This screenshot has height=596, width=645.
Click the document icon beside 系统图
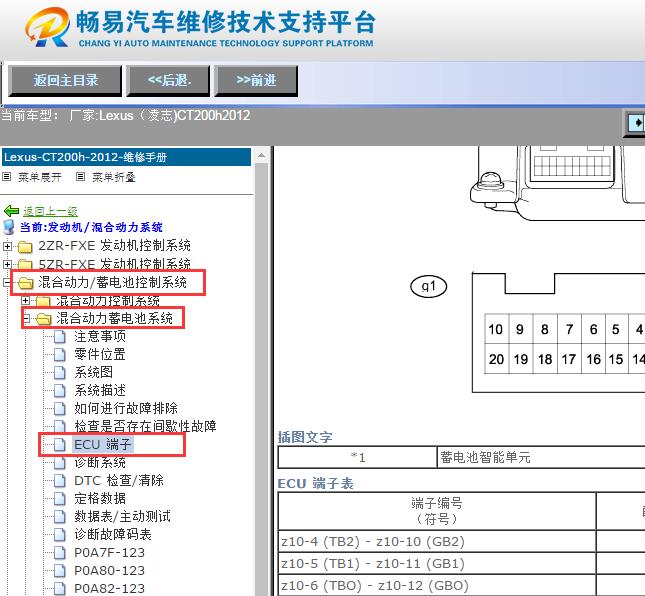point(60,373)
